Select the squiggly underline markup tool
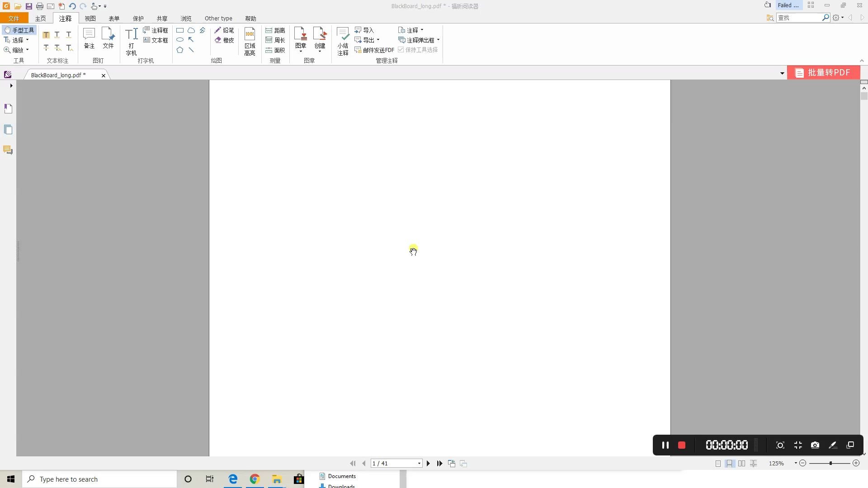The height and width of the screenshot is (488, 868). 57,35
